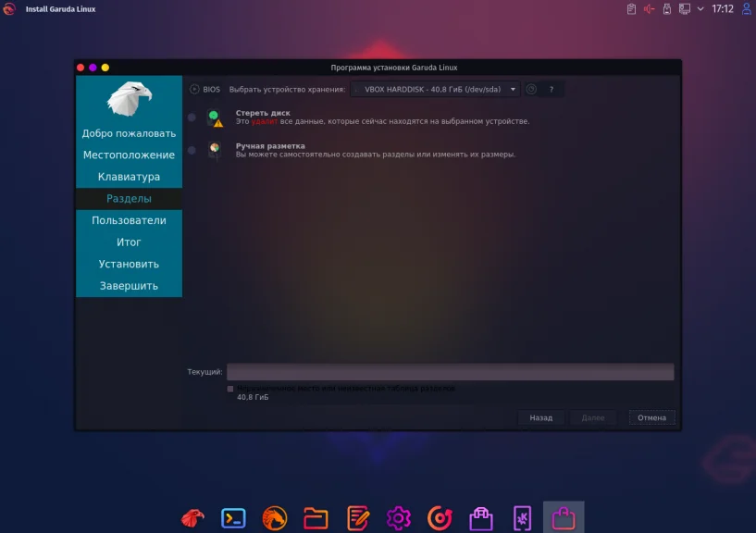The image size is (756, 533).
Task: Switch to the "Клавиатура" sidebar section
Action: (129, 176)
